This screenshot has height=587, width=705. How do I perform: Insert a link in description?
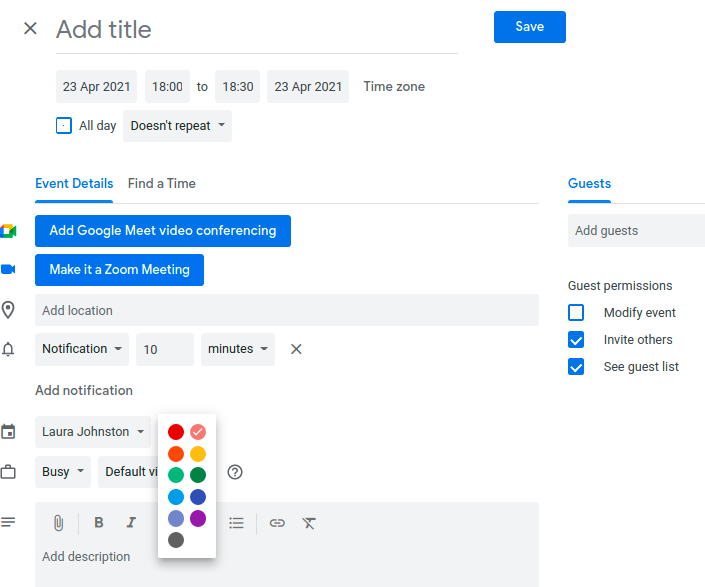click(x=277, y=523)
